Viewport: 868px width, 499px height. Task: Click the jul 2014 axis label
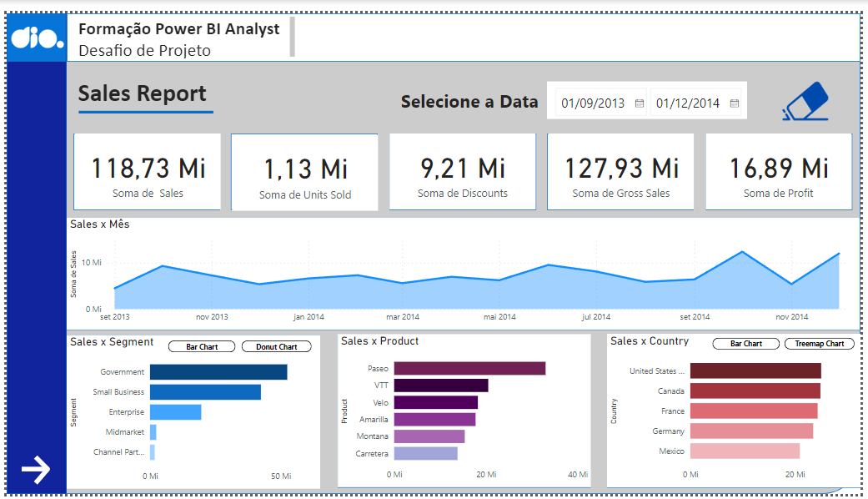click(x=596, y=317)
